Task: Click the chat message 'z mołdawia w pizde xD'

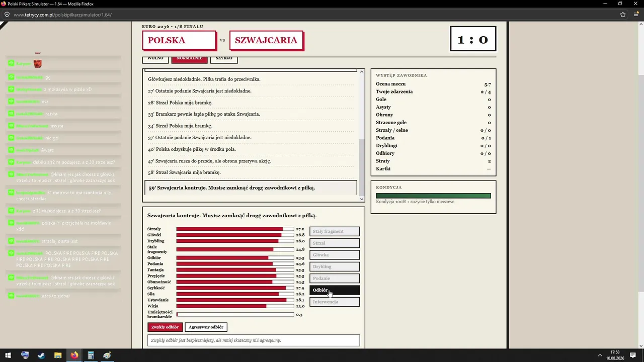Action: pos(68,89)
